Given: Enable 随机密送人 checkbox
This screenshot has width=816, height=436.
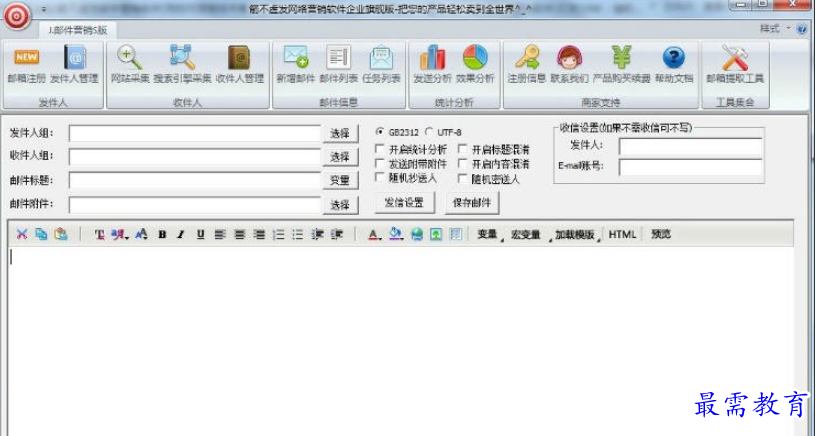Looking at the screenshot, I should (x=462, y=178).
